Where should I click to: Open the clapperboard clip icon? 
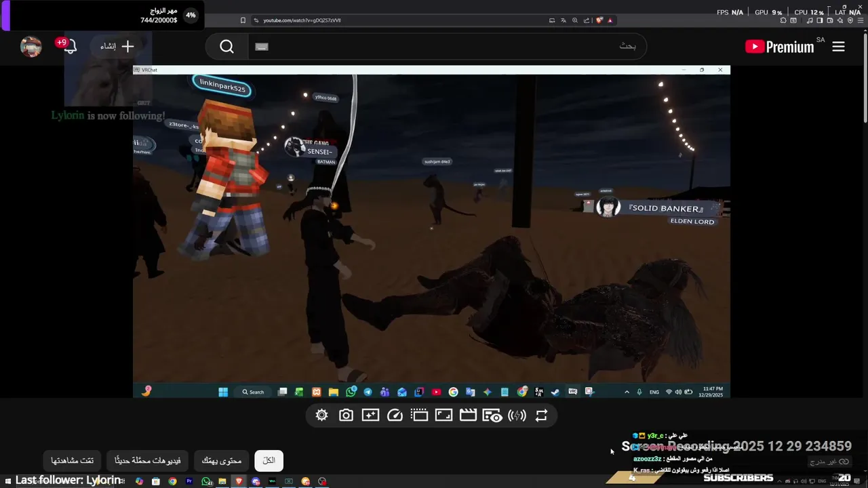coord(468,415)
